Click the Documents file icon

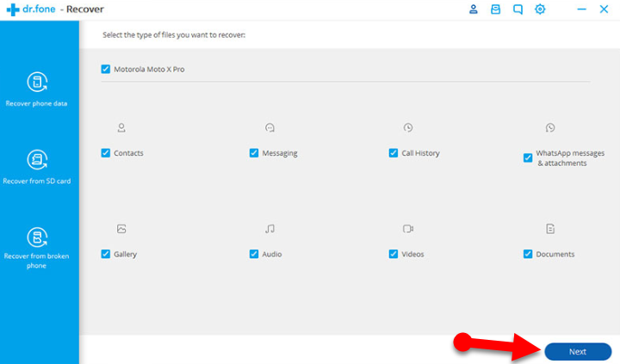point(550,229)
